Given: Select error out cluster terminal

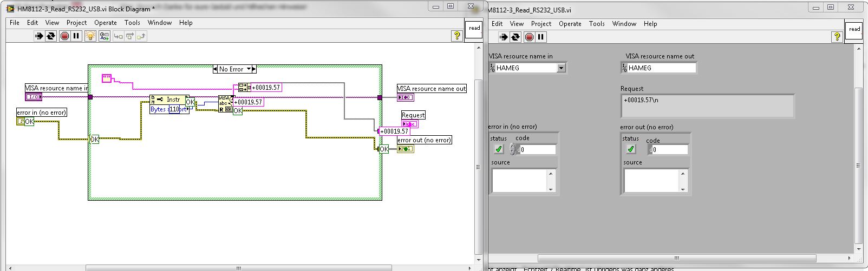Looking at the screenshot, I should pyautogui.click(x=406, y=149).
